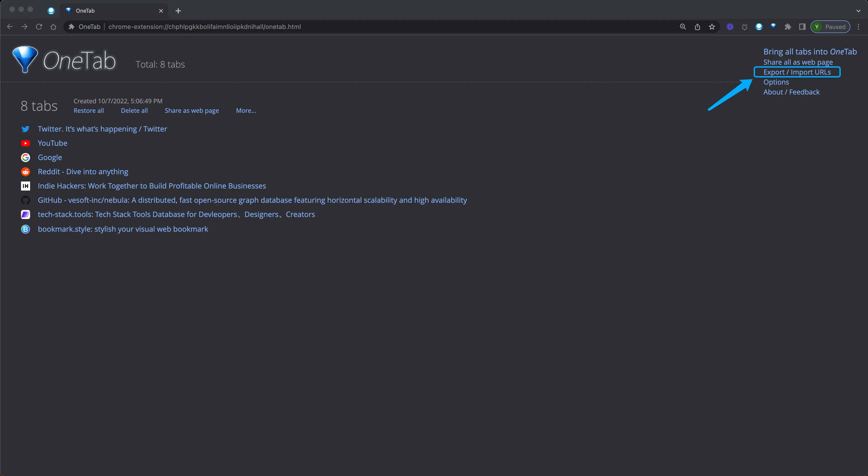The height and width of the screenshot is (476, 868).
Task: Open a new browser tab with plus button
Action: [x=178, y=11]
